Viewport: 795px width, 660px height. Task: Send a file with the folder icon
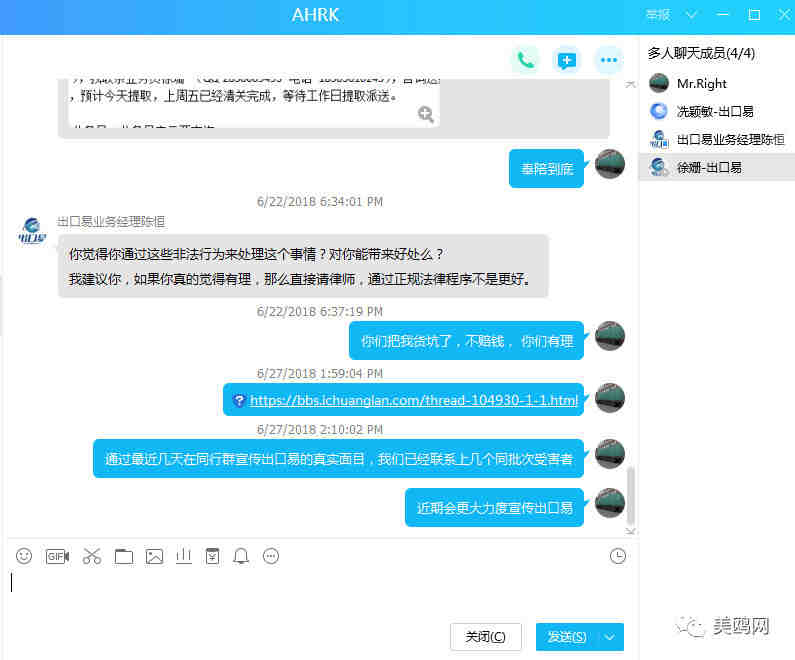pos(124,556)
